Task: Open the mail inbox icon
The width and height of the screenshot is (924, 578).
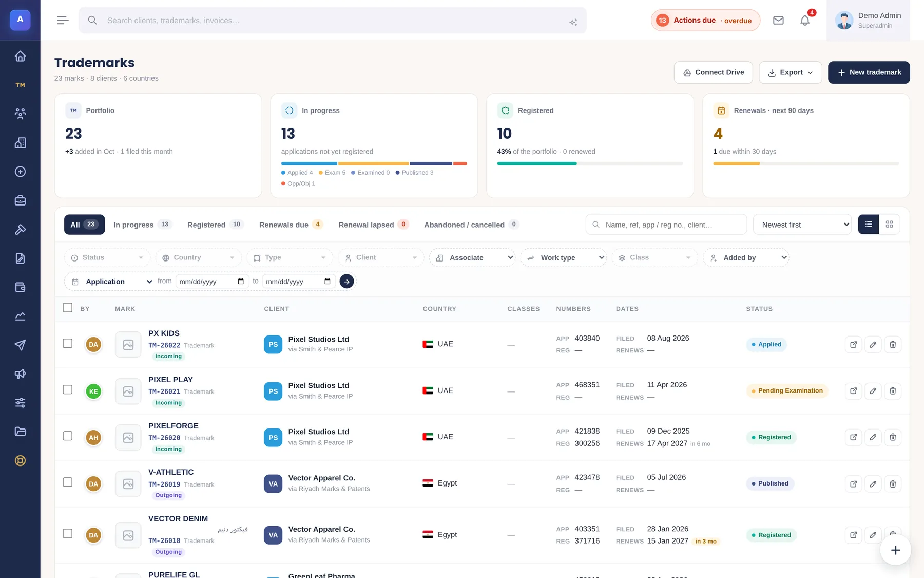Action: (778, 21)
